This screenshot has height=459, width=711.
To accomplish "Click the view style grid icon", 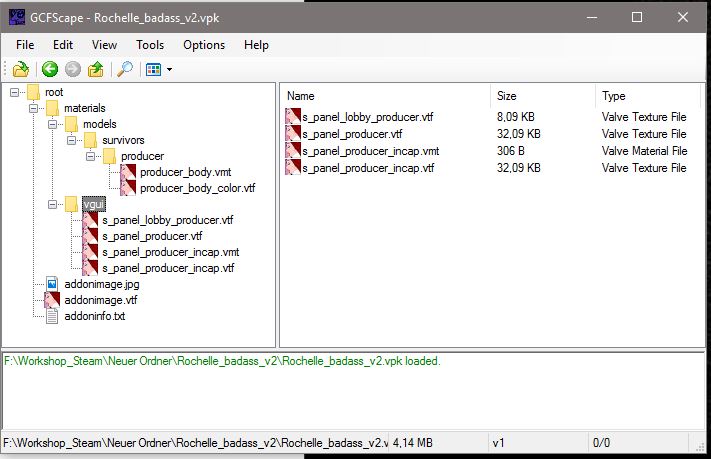I will click(153, 69).
